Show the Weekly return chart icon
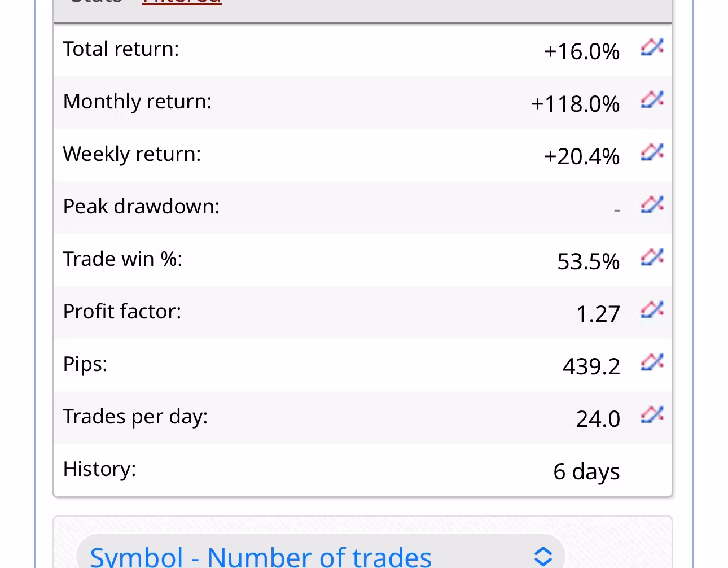Viewport: 728px width, 568px height. pos(652,152)
